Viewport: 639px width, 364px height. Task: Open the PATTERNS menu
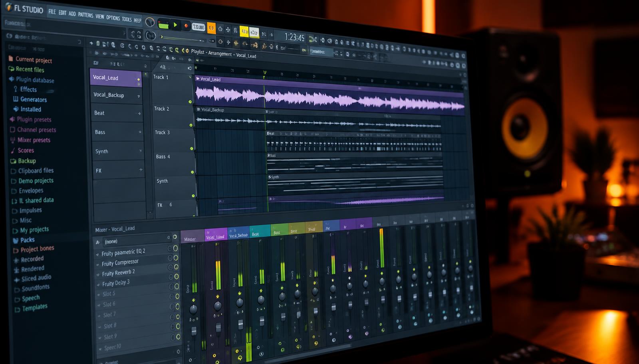pos(85,15)
